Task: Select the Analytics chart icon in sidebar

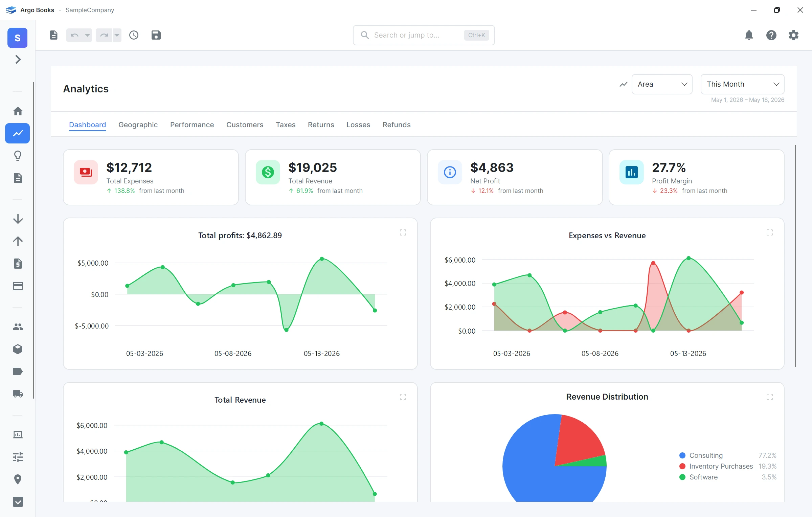Action: [18, 133]
